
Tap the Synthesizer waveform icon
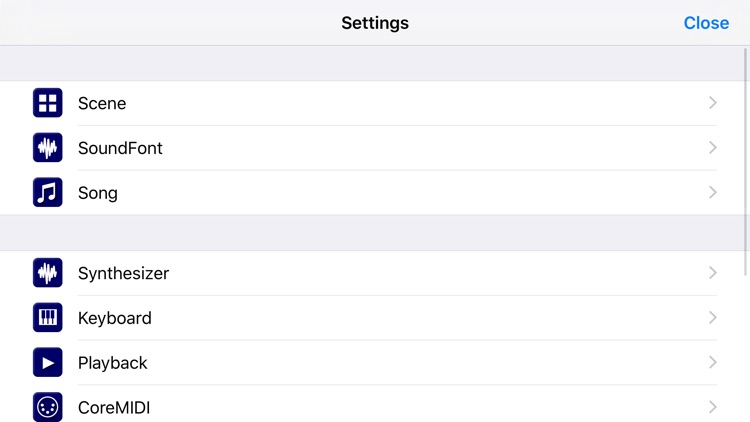[x=47, y=273]
